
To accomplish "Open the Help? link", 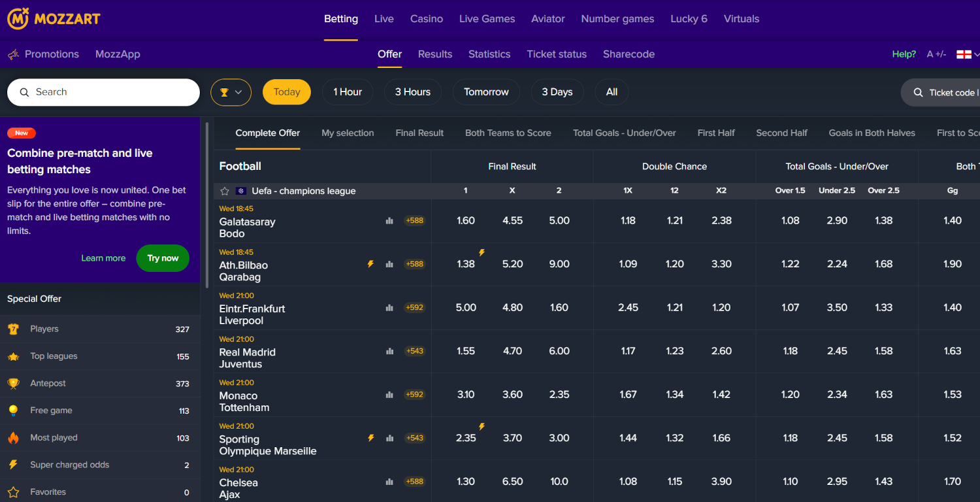I will tap(904, 54).
